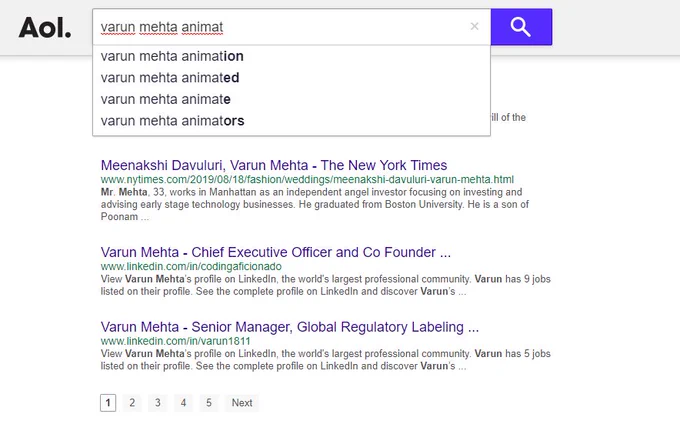
Task: Select suggestion 'varun mehta animation'
Action: (291, 56)
